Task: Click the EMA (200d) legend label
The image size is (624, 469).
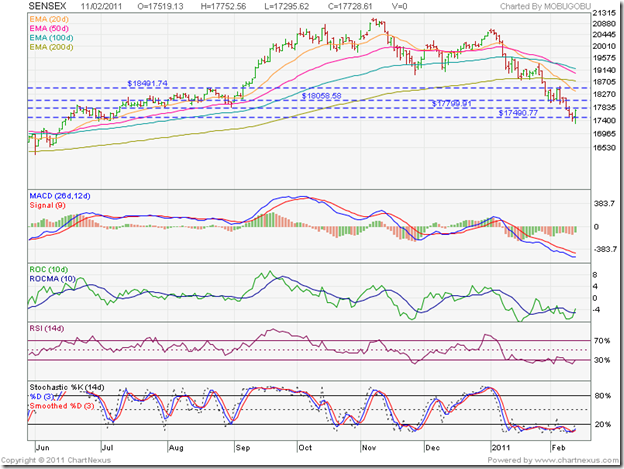Action: pyautogui.click(x=51, y=47)
